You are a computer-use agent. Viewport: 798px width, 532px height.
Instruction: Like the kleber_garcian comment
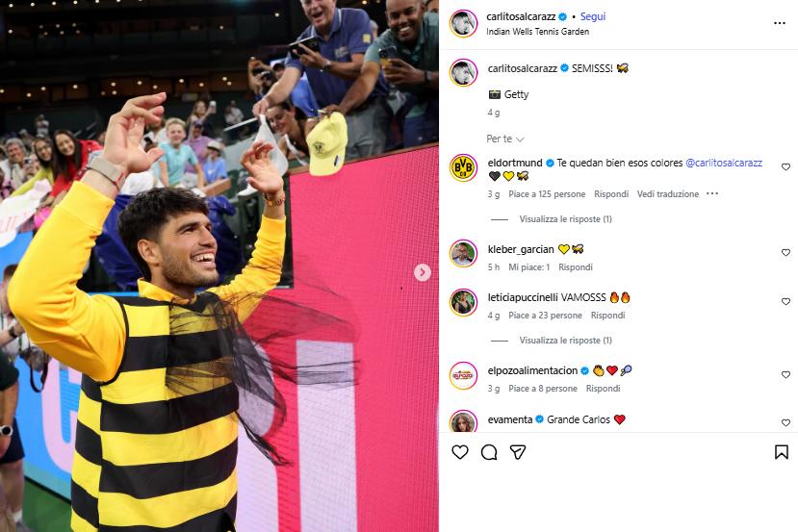click(x=785, y=252)
